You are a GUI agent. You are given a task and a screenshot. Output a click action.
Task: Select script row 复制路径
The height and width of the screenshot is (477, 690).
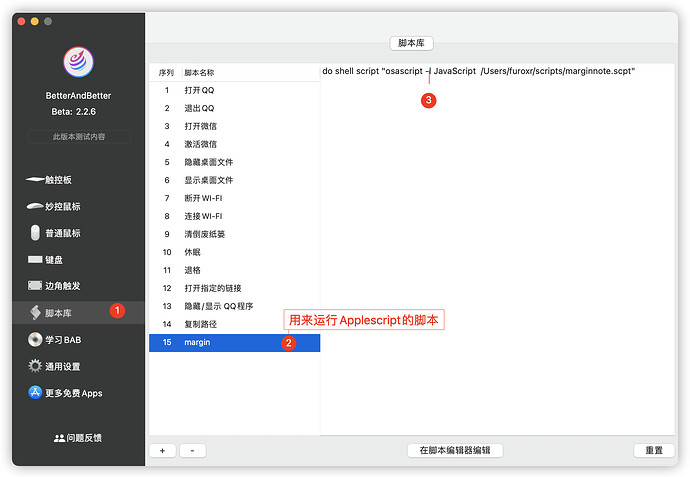tap(235, 324)
